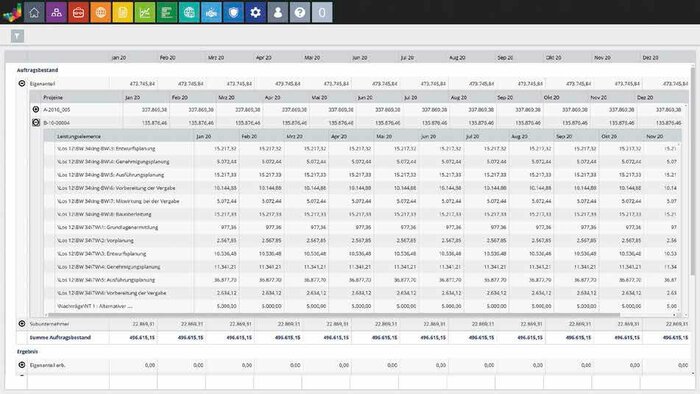Image resolution: width=700 pixels, height=394 pixels.
Task: Open the blue shield module
Action: pyautogui.click(x=233, y=12)
